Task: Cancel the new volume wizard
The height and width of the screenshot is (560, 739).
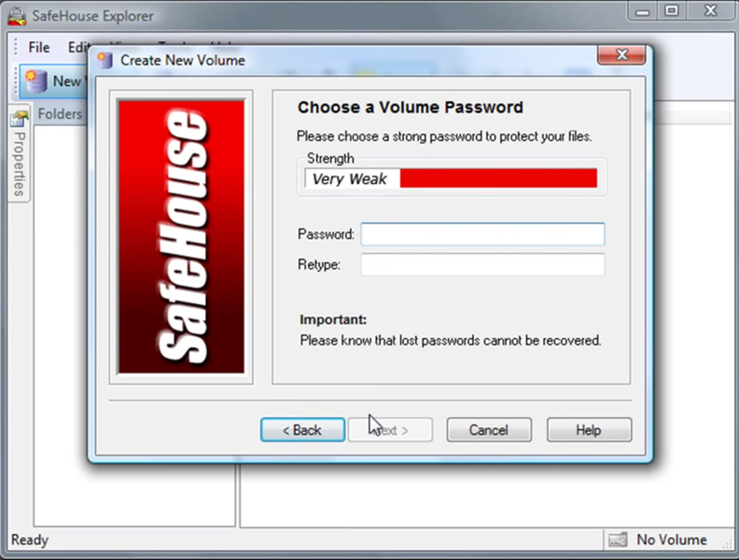Action: tap(489, 430)
